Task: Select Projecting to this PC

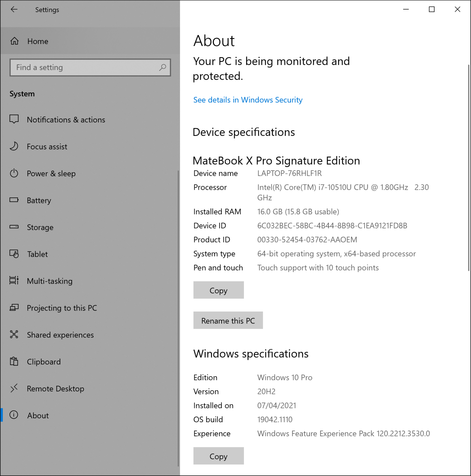Action: 62,308
